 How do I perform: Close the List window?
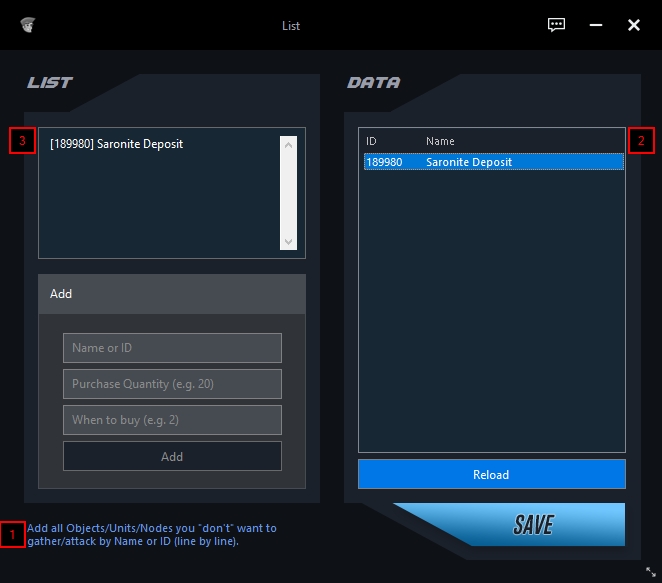[x=634, y=25]
